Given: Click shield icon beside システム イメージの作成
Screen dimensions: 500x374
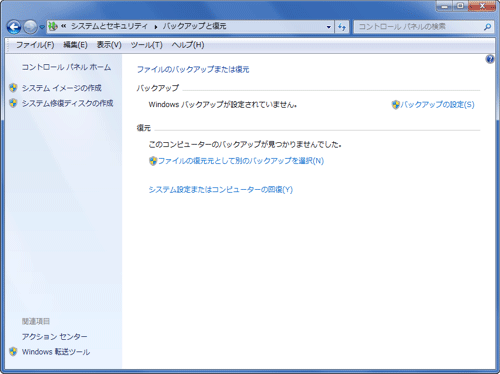Looking at the screenshot, I should [13, 88].
